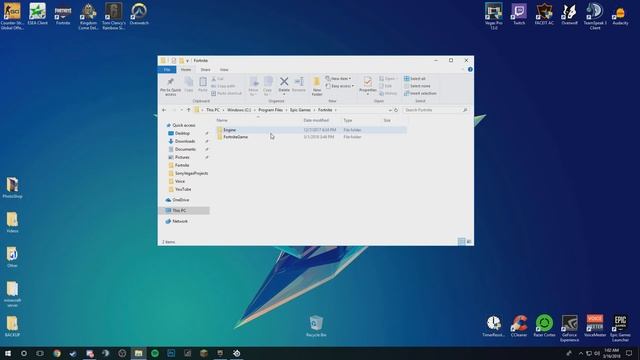Select Documents in navigation pane
Viewport: 640px width, 360px height.
tap(185, 149)
